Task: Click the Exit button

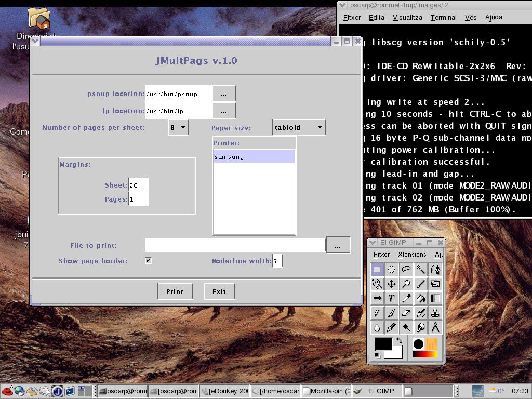Action: (x=219, y=291)
